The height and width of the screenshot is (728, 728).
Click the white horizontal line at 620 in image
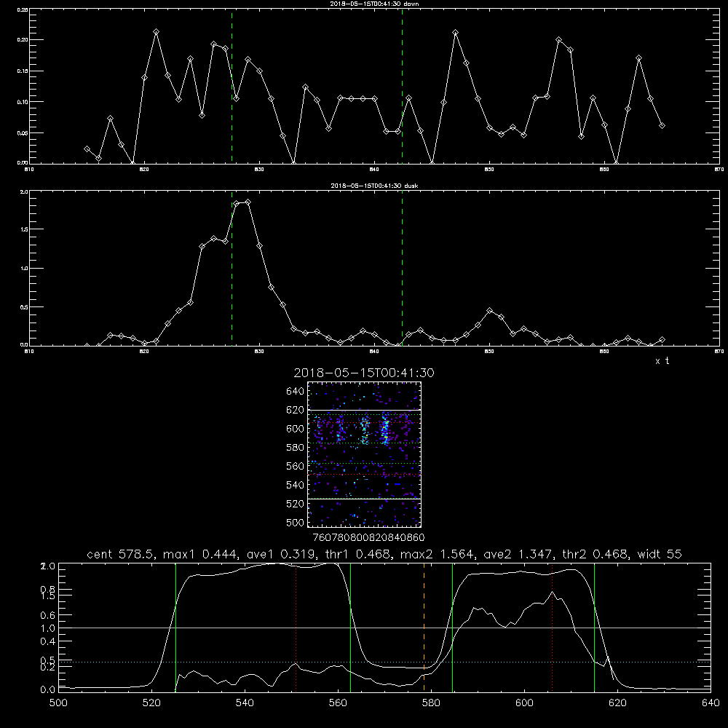coord(364,410)
